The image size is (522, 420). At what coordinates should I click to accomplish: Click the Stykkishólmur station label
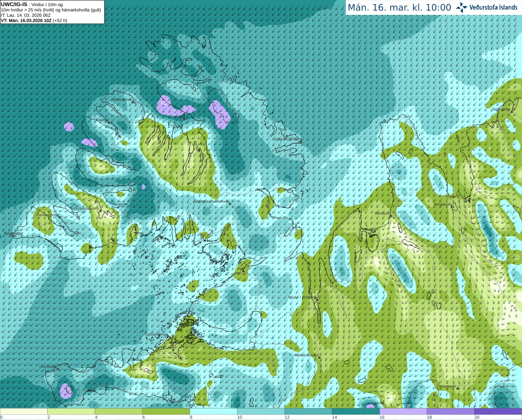156,334
